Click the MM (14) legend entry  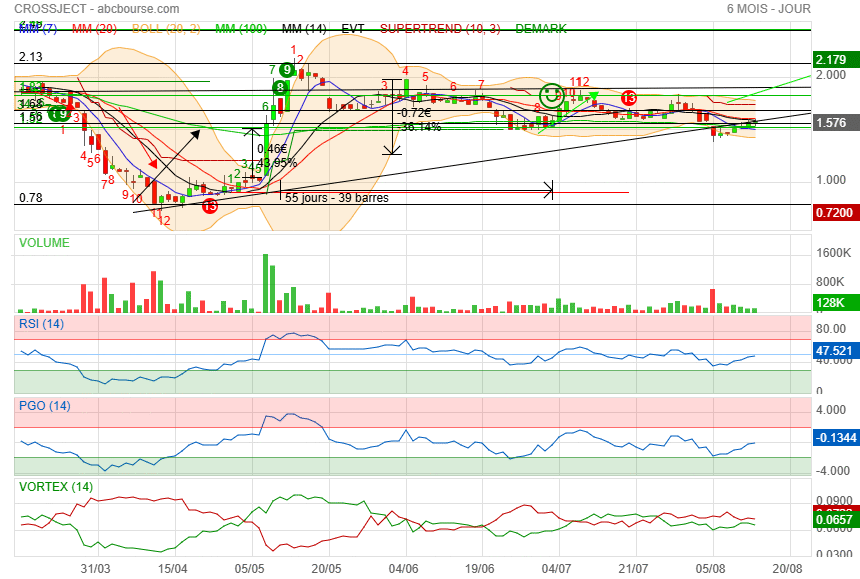[304, 29]
